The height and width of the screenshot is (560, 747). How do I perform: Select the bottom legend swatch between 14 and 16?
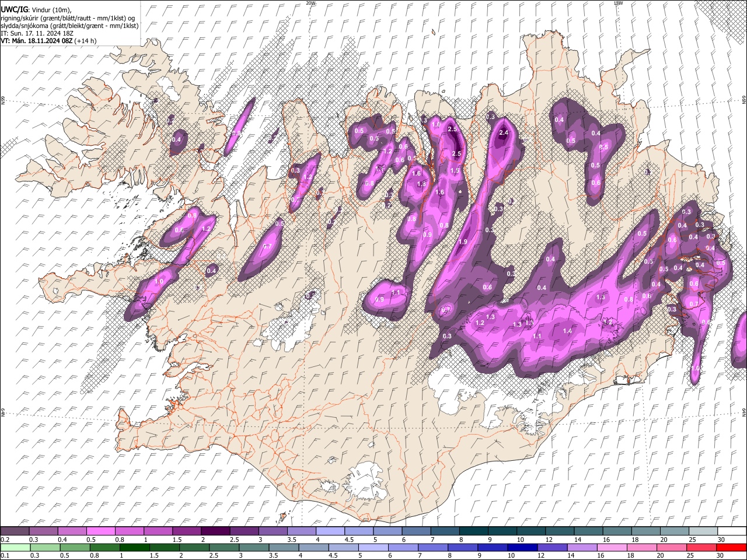pos(581,547)
